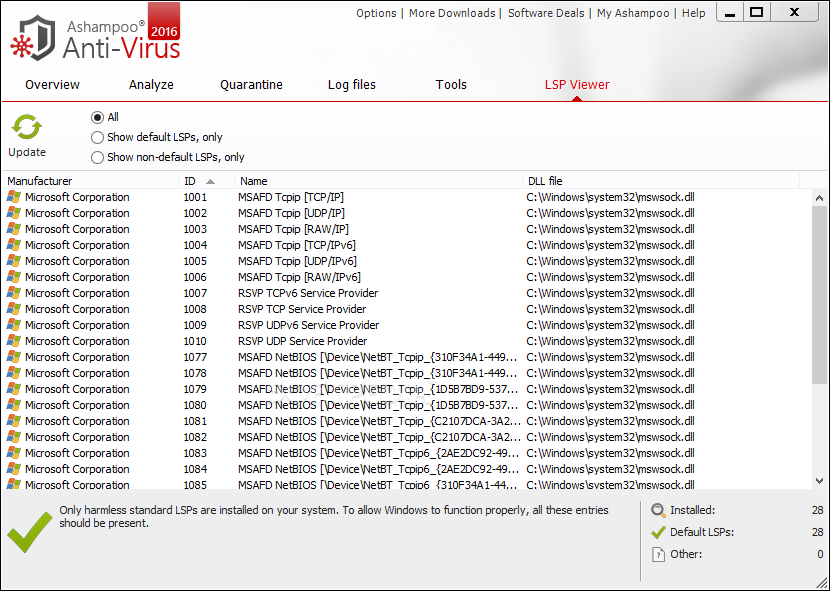Open the Options link
The image size is (830, 591).
pyautogui.click(x=376, y=13)
